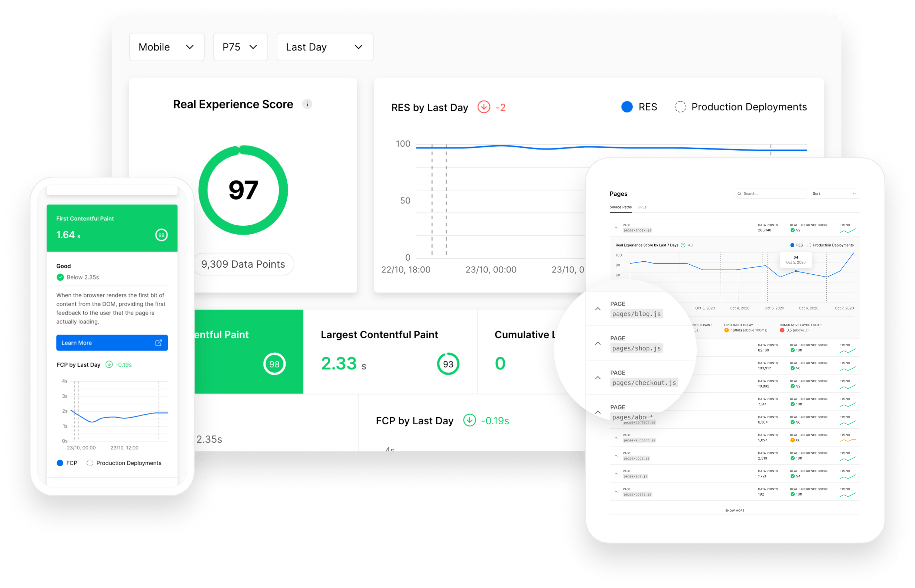Collapse the pages/index.js row chevron
This screenshot has height=588, width=915.
616,228
